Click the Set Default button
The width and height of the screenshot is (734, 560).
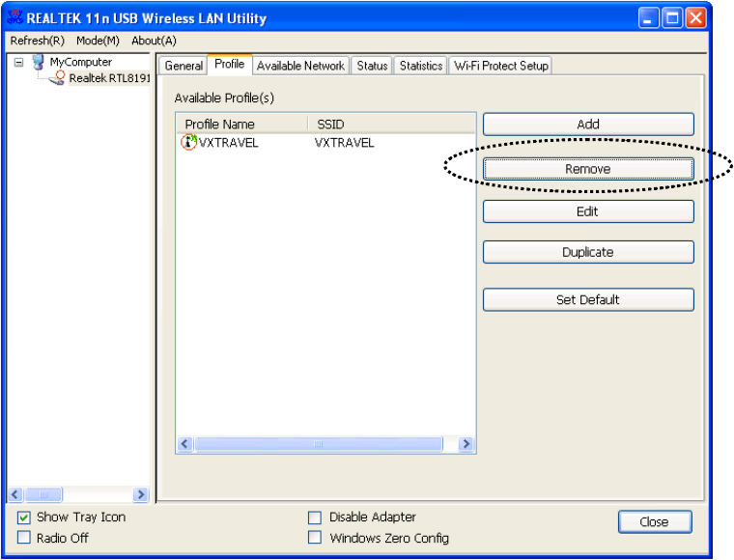[588, 299]
